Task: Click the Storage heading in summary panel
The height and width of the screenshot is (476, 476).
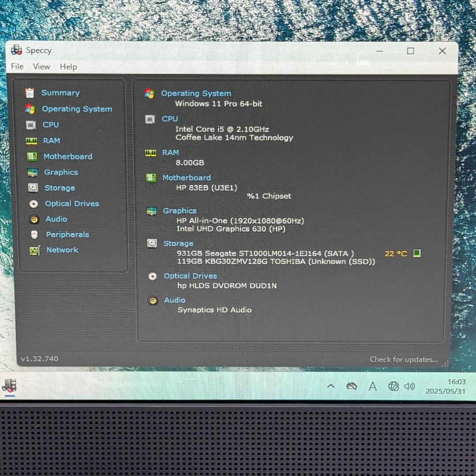Action: click(178, 243)
